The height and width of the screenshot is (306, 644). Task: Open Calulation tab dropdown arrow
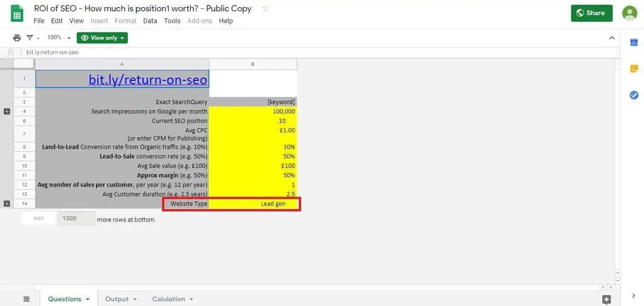pyautogui.click(x=191, y=299)
